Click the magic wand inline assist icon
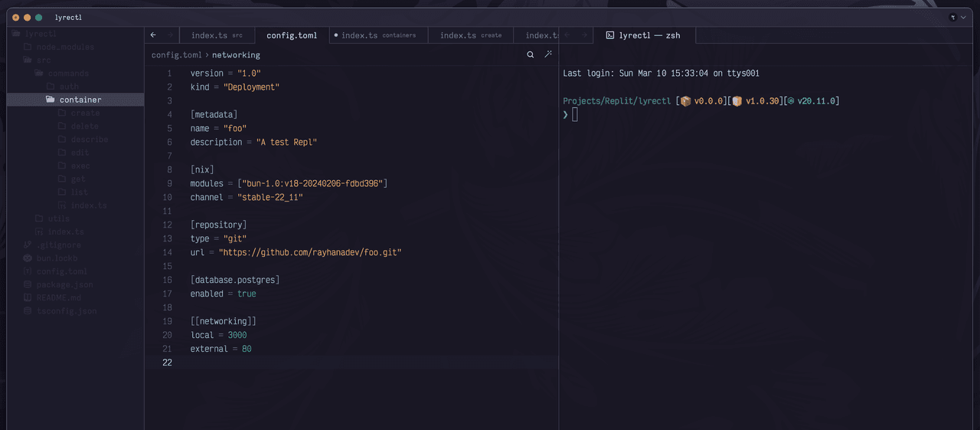 coord(548,55)
